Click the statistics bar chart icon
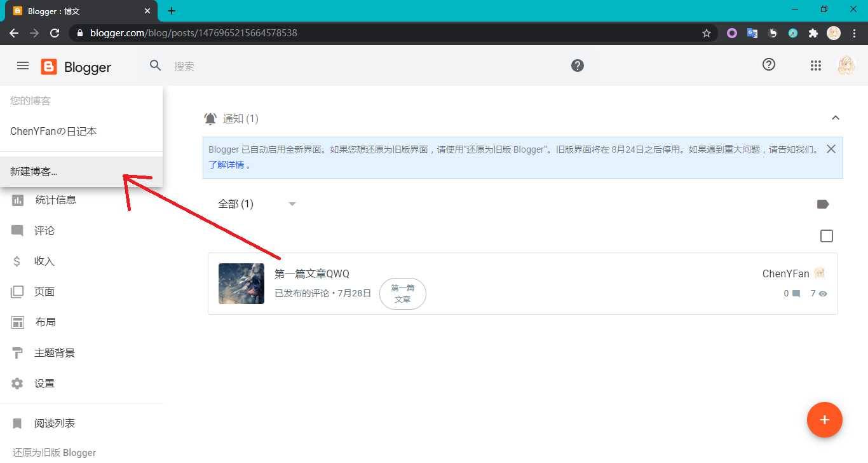Viewport: 868px width, 463px height. (18, 200)
